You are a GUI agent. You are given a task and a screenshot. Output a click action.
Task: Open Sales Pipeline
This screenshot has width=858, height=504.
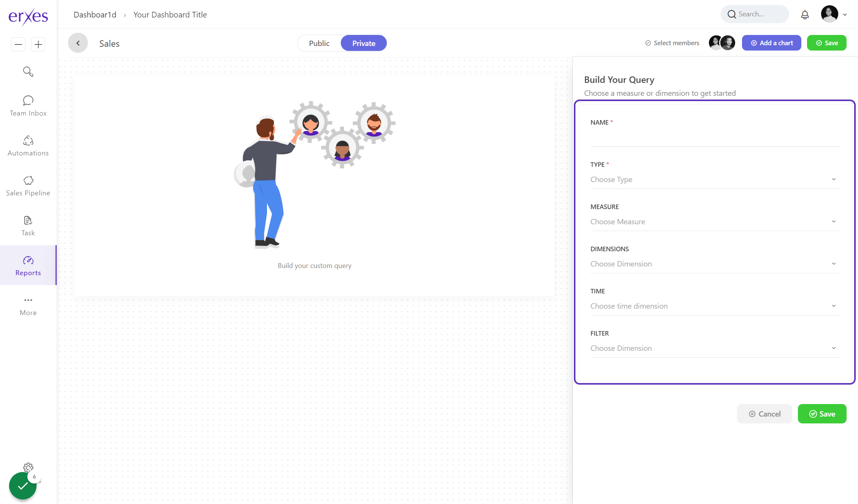tap(28, 186)
